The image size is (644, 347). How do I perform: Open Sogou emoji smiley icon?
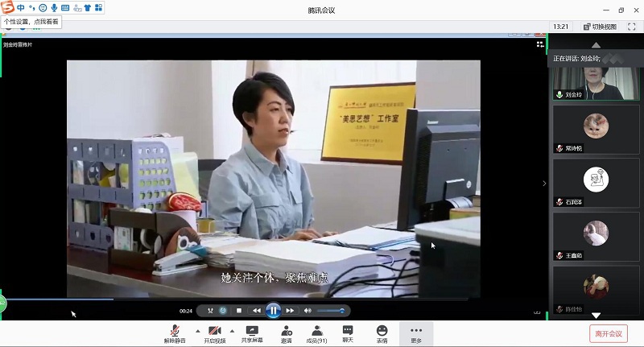pyautogui.click(x=43, y=8)
